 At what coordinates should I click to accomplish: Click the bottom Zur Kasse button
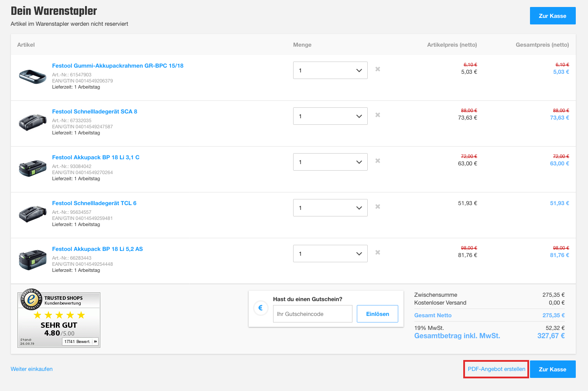553,369
